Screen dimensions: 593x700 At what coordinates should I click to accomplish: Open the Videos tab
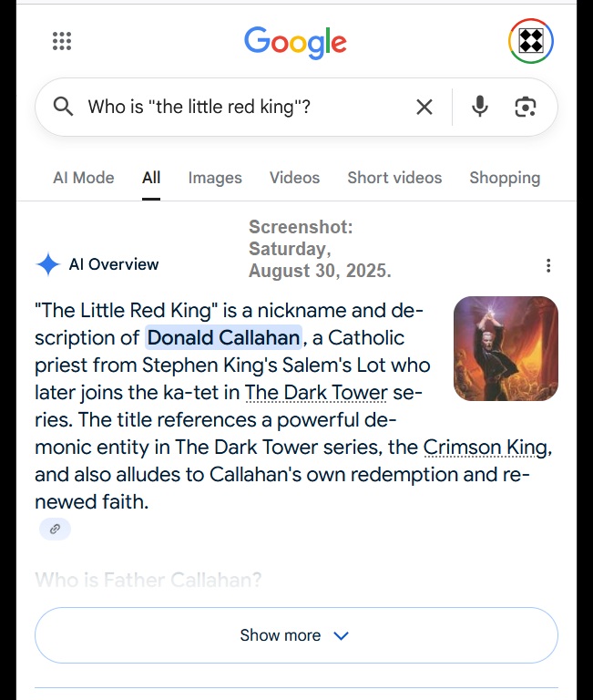(x=294, y=178)
